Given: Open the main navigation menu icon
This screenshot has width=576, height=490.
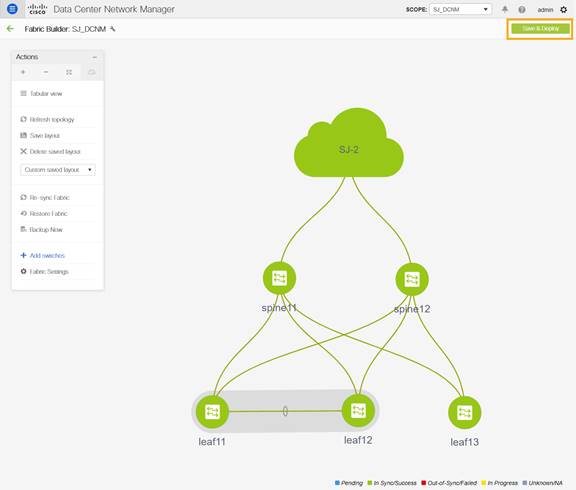Looking at the screenshot, I should (x=12, y=9).
